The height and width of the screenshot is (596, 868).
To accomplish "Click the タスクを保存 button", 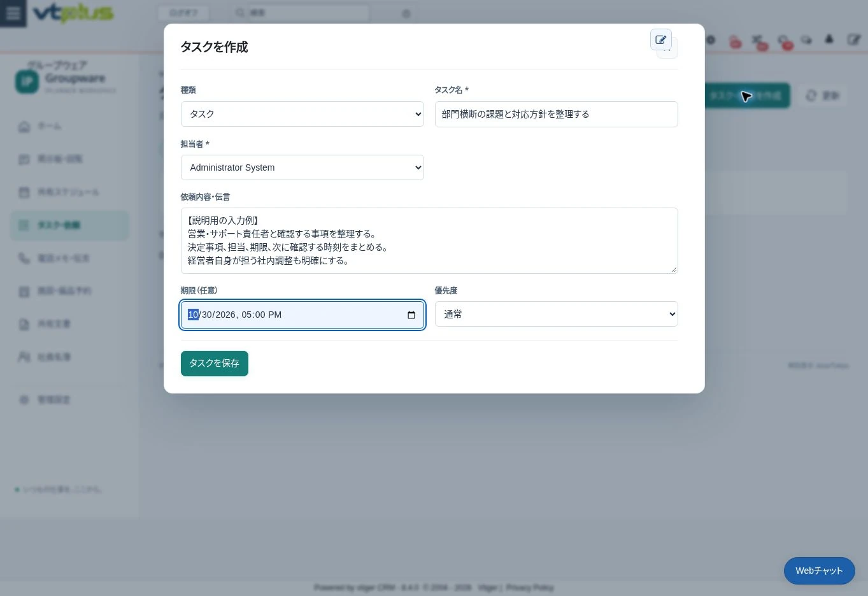I will pyautogui.click(x=215, y=364).
